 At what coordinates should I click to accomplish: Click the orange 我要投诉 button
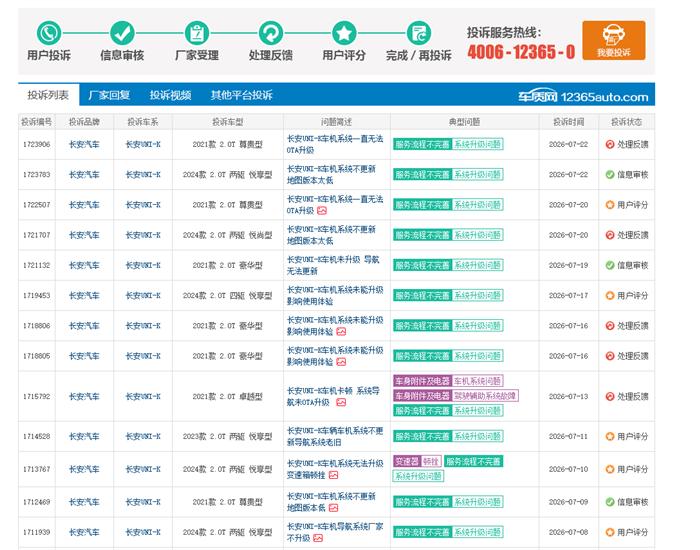pyautogui.click(x=614, y=41)
